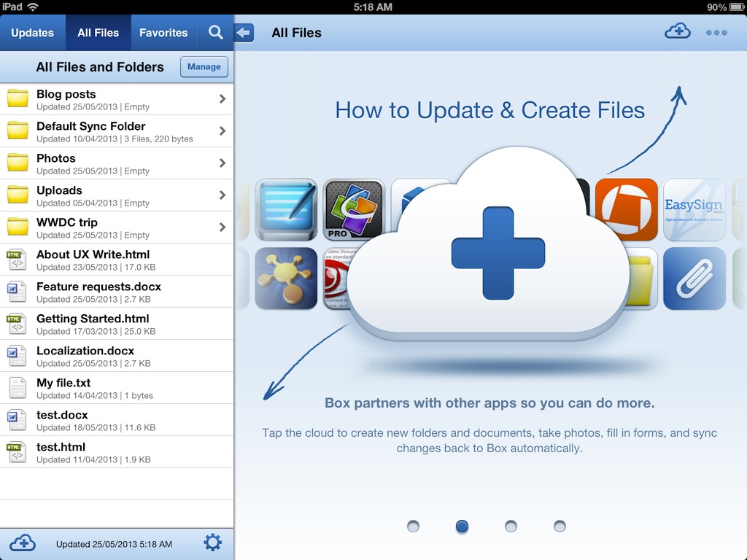The image size is (747, 560).
Task: Tap the Uploads folder icon
Action: (18, 195)
